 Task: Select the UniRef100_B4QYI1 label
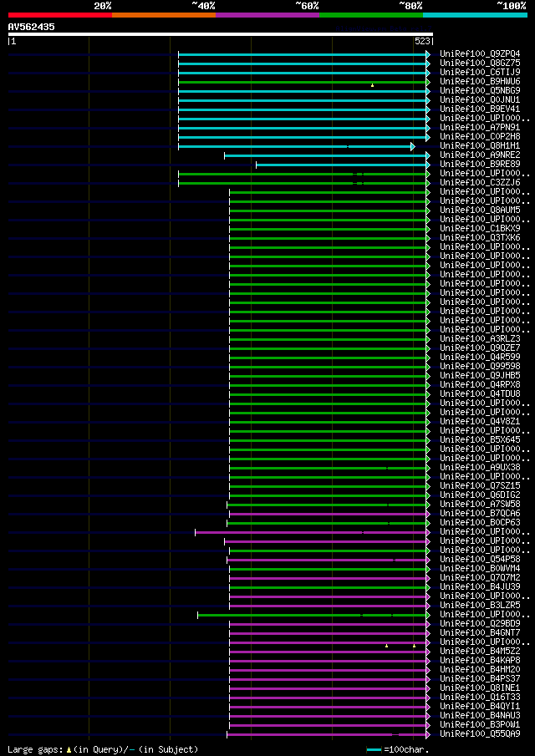(x=480, y=707)
